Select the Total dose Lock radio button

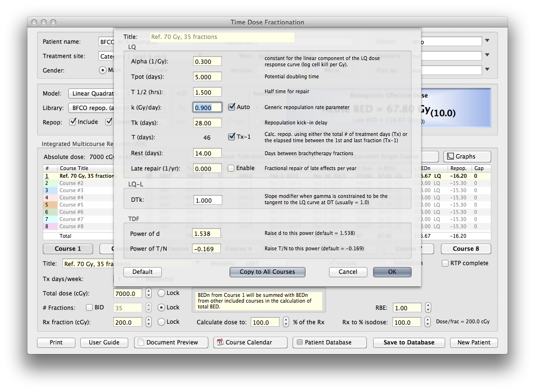161,293
